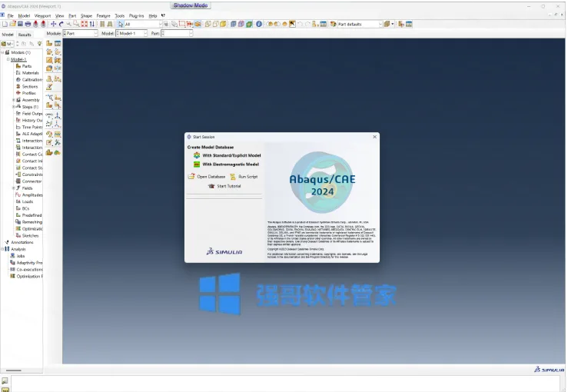Viewport: 568px width, 392px height.
Task: Click the Create Part tool icon
Action: (49, 44)
